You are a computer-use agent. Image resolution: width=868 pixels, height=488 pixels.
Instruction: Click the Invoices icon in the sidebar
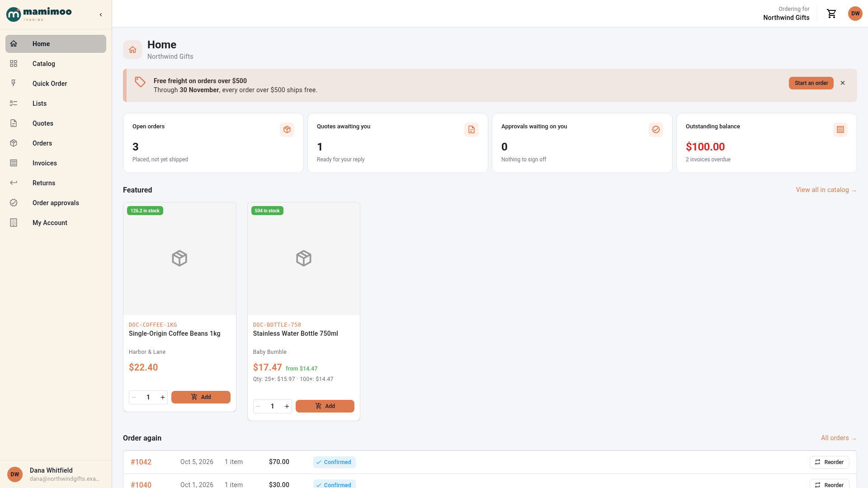(14, 163)
